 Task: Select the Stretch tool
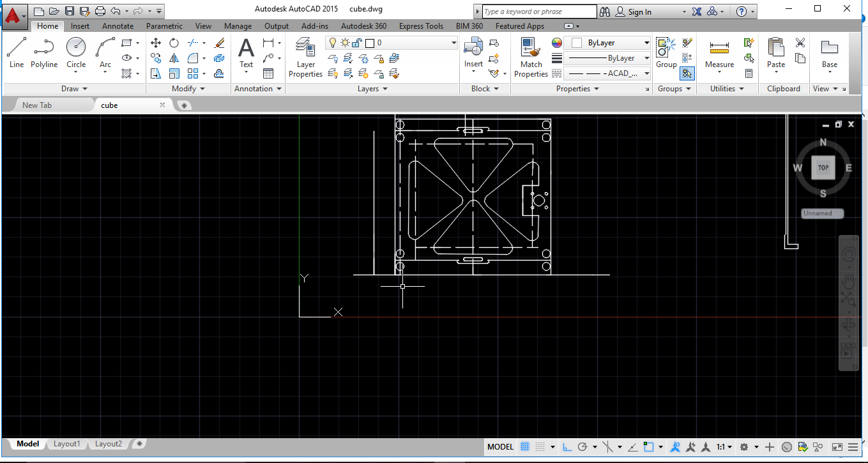pos(155,73)
